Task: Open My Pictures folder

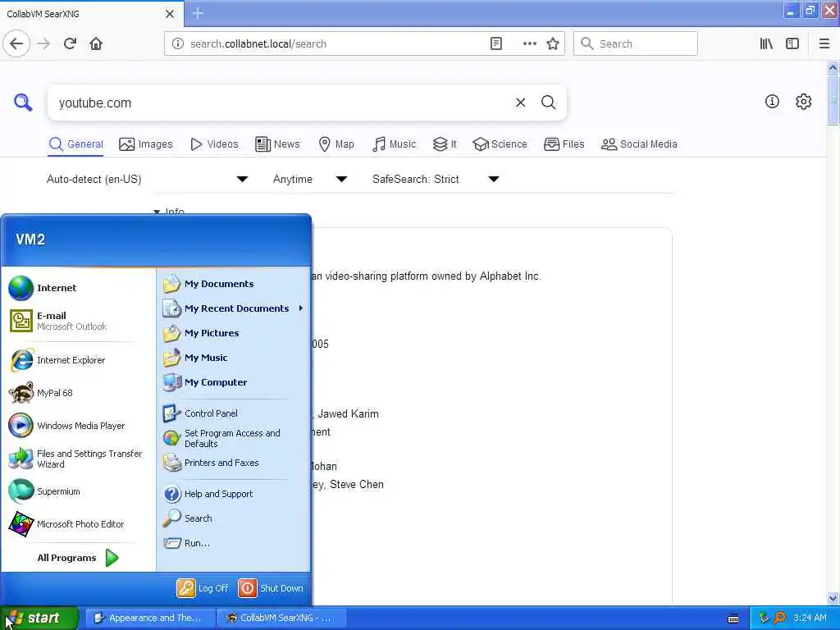Action: pos(234,333)
